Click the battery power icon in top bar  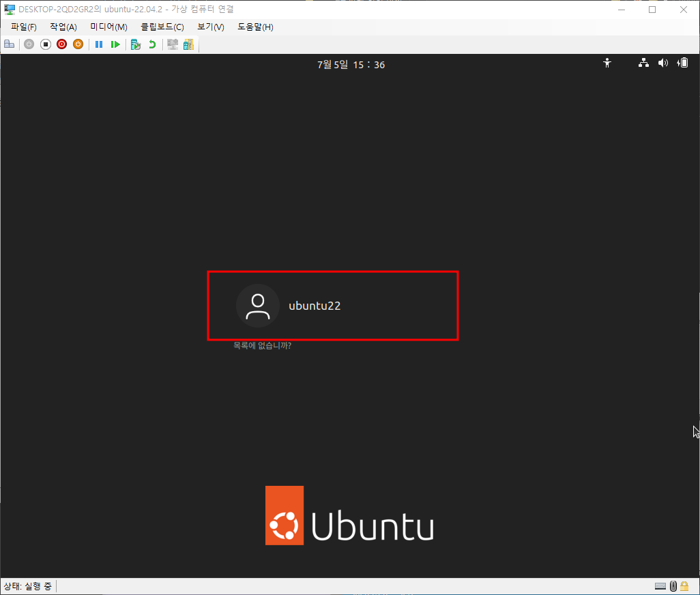click(x=682, y=63)
